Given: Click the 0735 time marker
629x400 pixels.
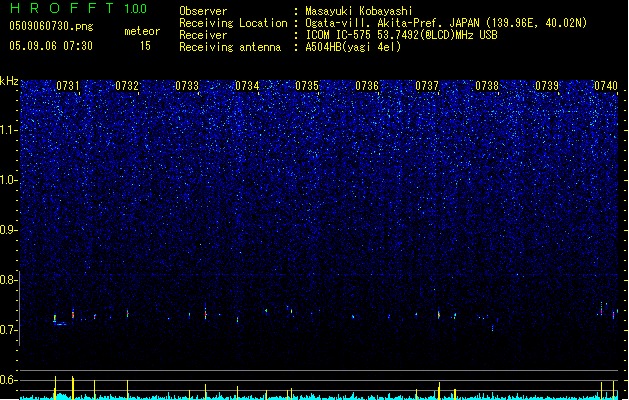Looking at the screenshot, I should click(x=307, y=86).
